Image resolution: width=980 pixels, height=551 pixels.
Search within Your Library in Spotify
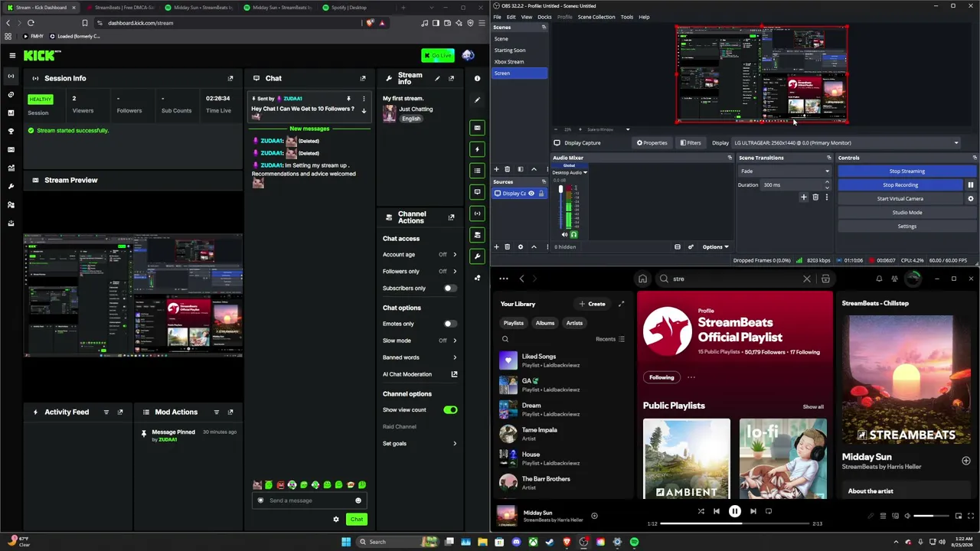[505, 339]
